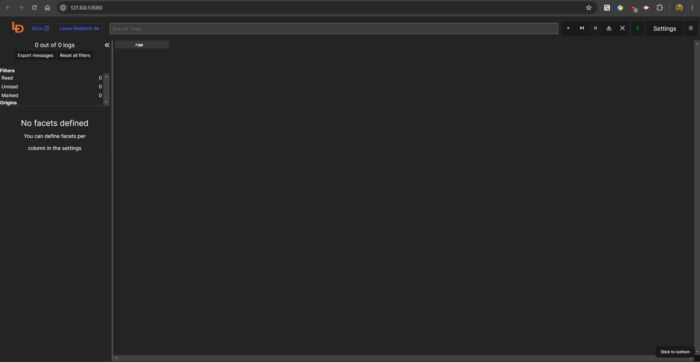The width and height of the screenshot is (700, 362).
Task: Click the gear icon beside Settings
Action: pos(691,28)
